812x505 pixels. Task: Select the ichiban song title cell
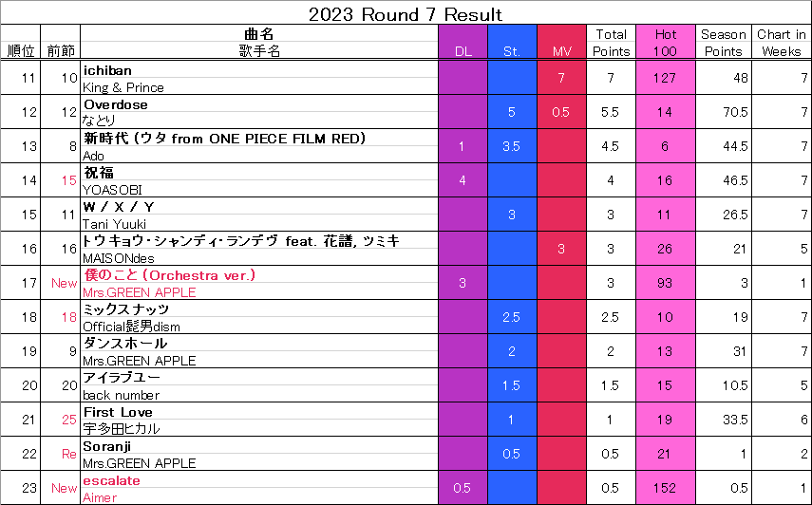coord(259,70)
